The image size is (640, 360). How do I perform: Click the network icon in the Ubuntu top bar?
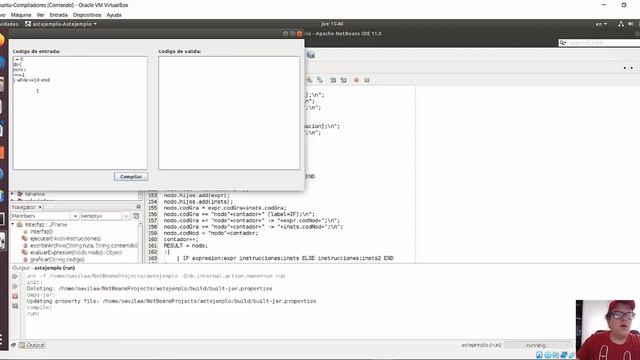(621, 24)
